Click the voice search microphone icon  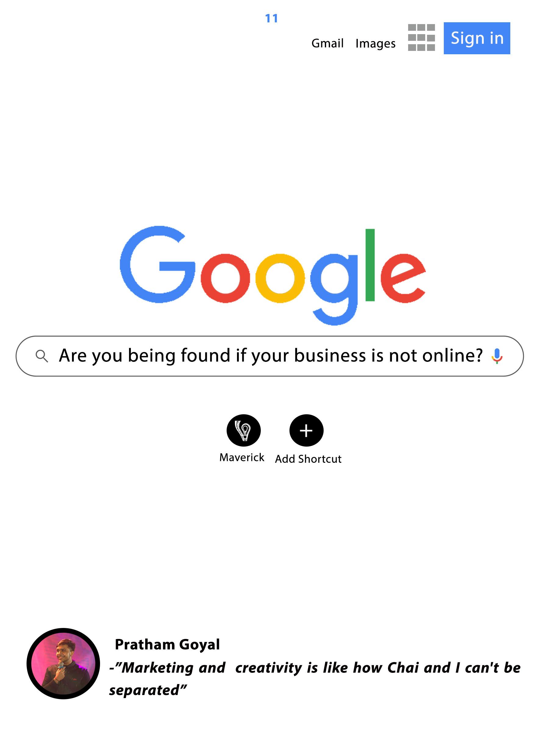(497, 356)
